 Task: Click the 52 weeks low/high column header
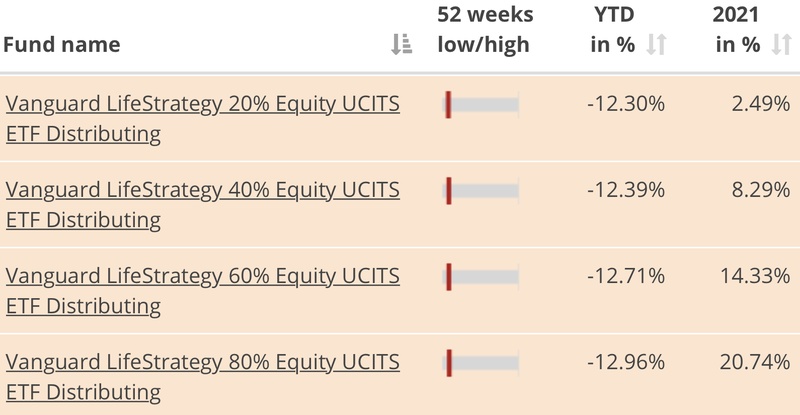[x=485, y=30]
